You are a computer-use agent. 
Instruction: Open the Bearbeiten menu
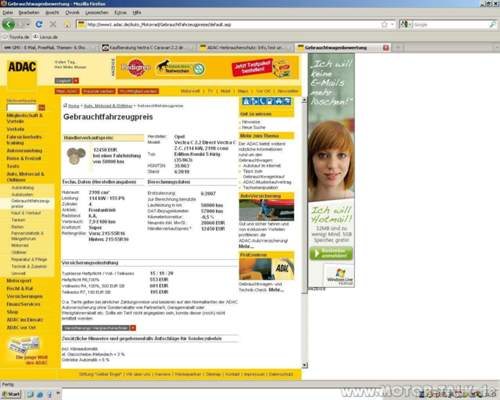coord(29,12)
